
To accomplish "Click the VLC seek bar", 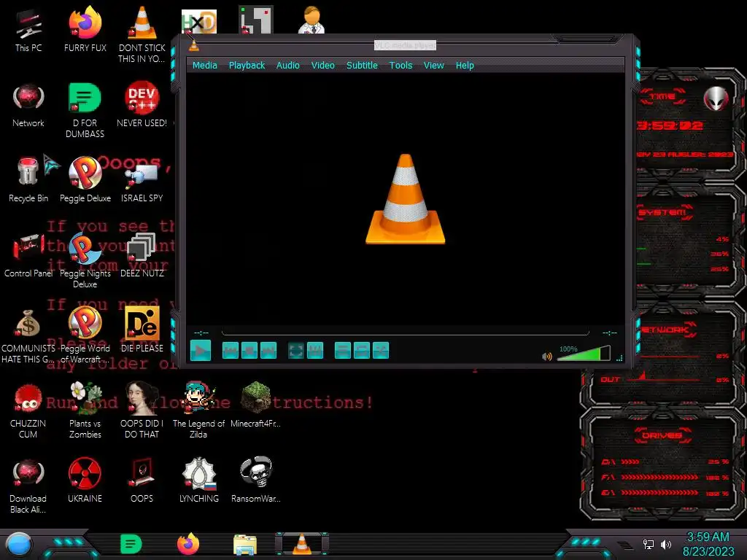I will [406, 332].
